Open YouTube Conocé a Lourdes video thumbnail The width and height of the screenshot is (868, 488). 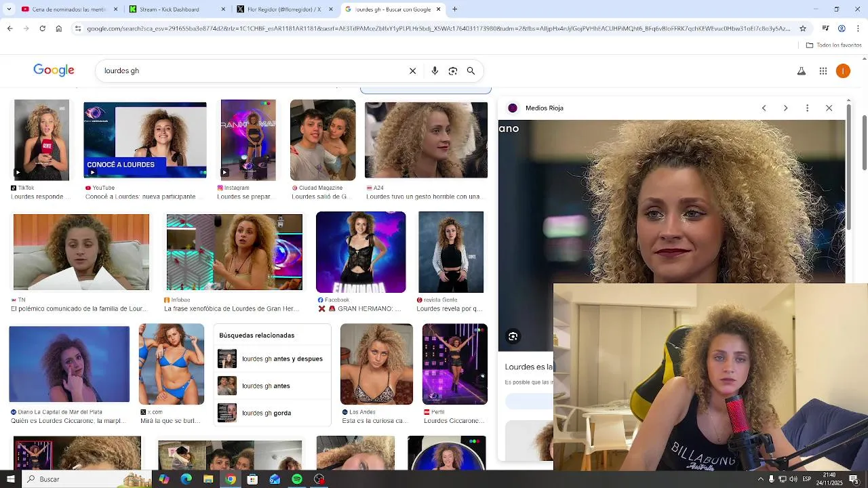pos(144,140)
